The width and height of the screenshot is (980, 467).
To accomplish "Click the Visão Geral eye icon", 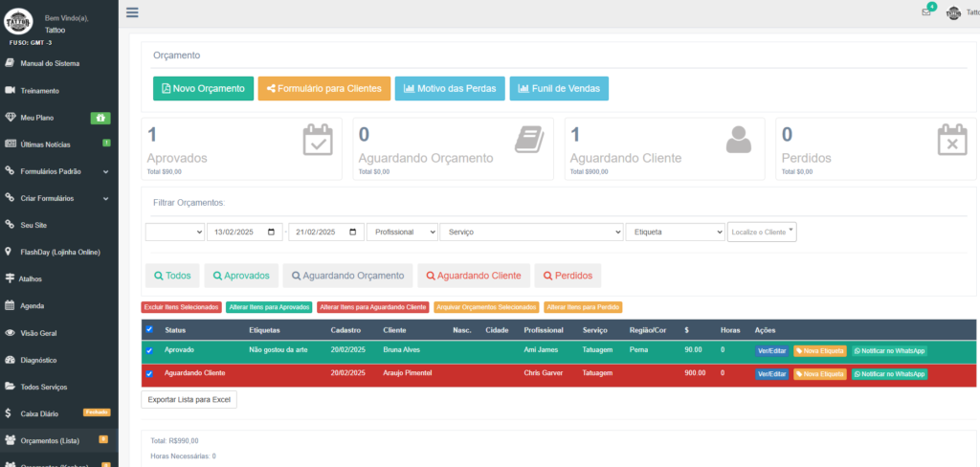I will click(10, 333).
